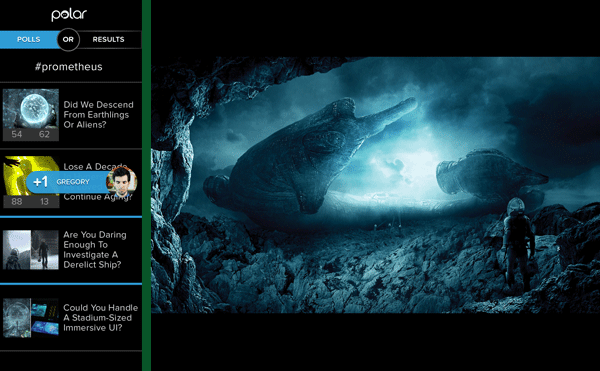
Task: Click the polar logo at top
Action: point(69,15)
